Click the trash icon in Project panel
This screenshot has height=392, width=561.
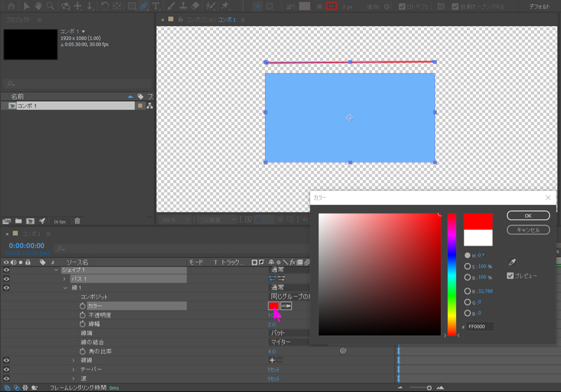point(77,221)
